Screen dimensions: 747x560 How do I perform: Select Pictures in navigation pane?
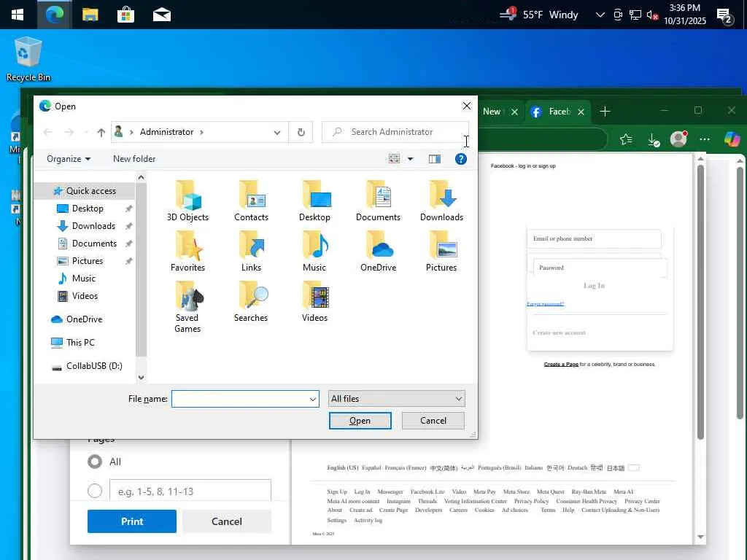pyautogui.click(x=88, y=261)
